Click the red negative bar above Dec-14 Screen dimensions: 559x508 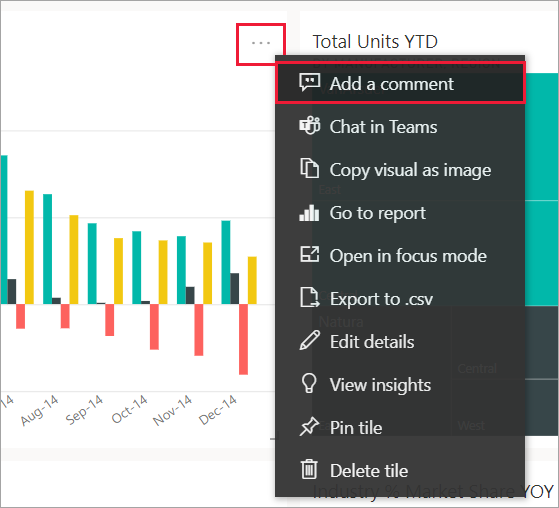(x=243, y=339)
